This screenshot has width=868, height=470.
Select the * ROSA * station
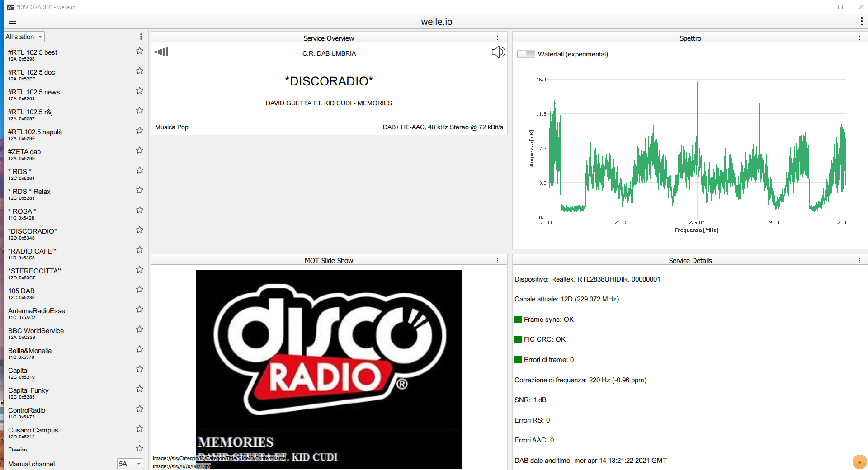(68, 214)
